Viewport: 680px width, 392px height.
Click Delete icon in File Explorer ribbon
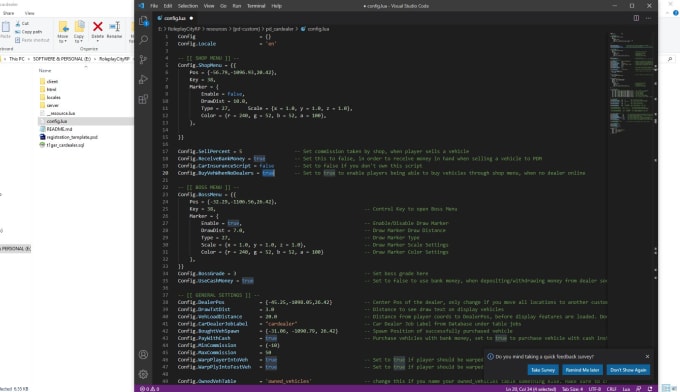pos(98,30)
